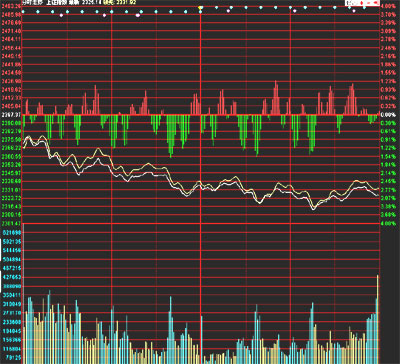Image resolution: width=400 pixels, height=364 pixels.
Task: Click the double pink dot marker
Action: [x=138, y=15]
